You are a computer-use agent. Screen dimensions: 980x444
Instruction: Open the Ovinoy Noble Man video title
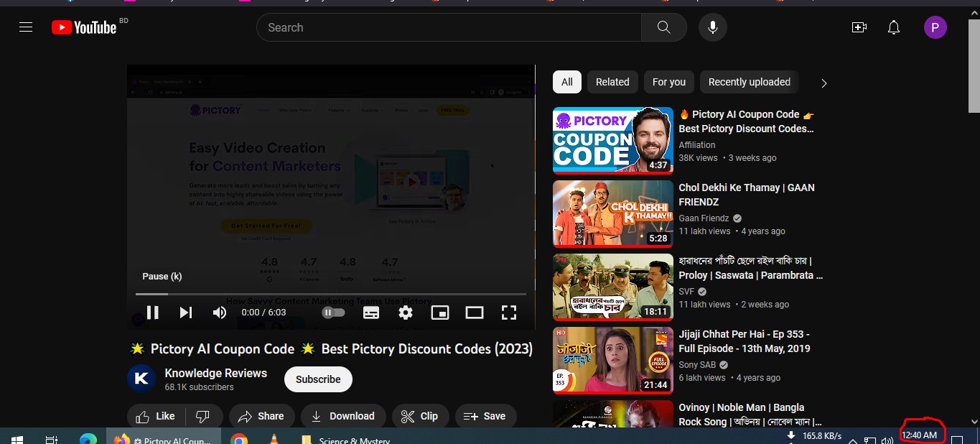pyautogui.click(x=750, y=415)
